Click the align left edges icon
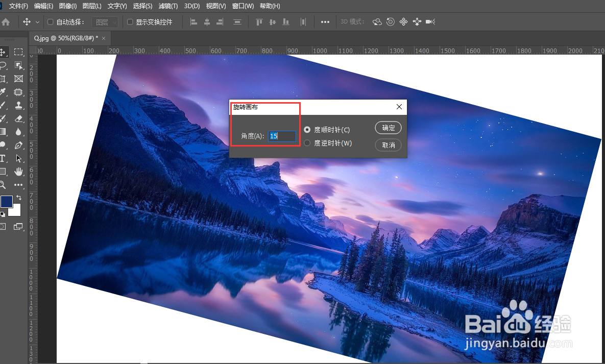The width and height of the screenshot is (605, 364). (193, 22)
